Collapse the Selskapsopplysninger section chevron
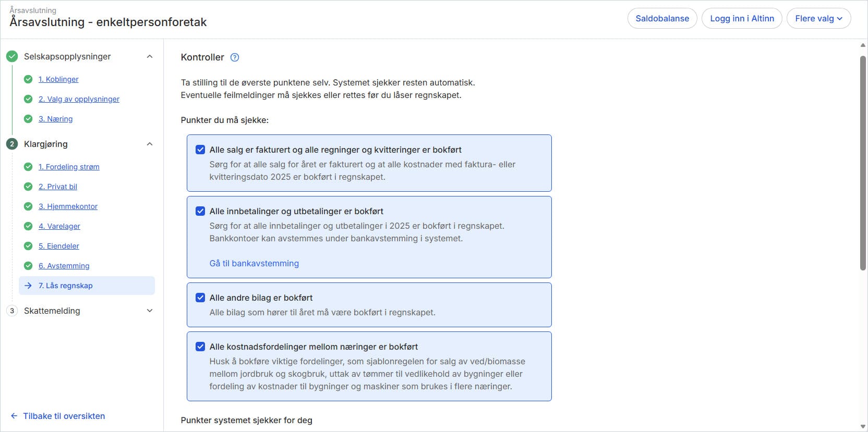868x432 pixels. tap(150, 56)
